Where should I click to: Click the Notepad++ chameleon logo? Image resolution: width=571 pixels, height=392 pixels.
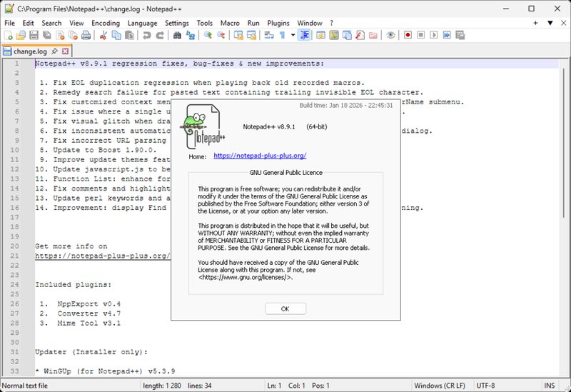pos(202,126)
